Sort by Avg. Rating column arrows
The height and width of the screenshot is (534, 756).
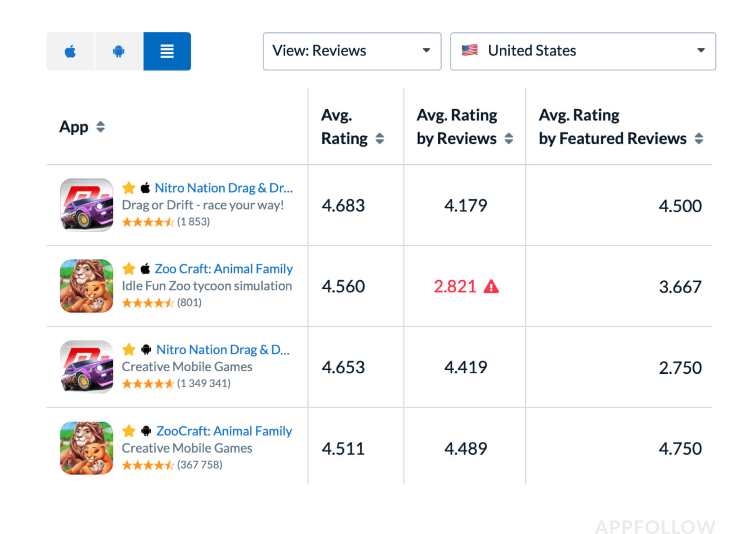point(380,139)
